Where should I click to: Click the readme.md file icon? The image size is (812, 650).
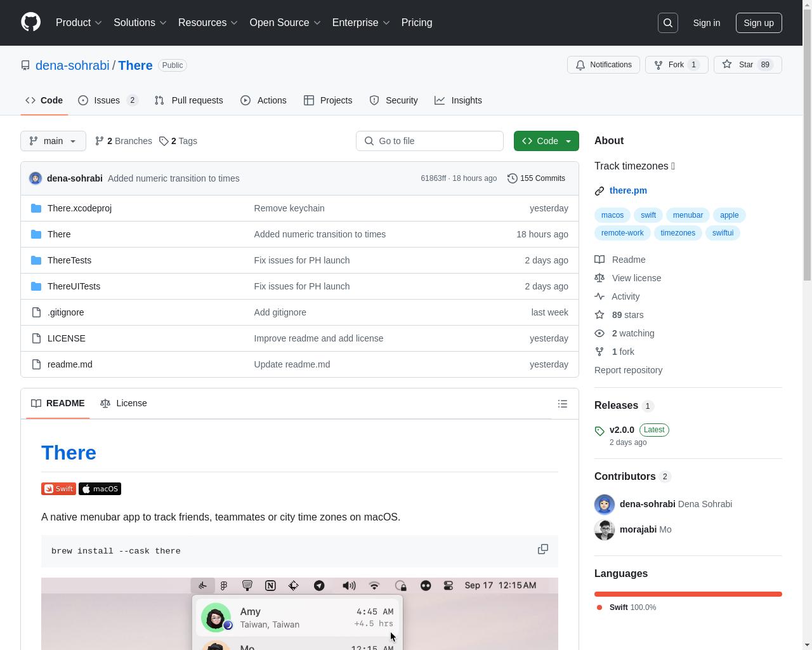[36, 364]
